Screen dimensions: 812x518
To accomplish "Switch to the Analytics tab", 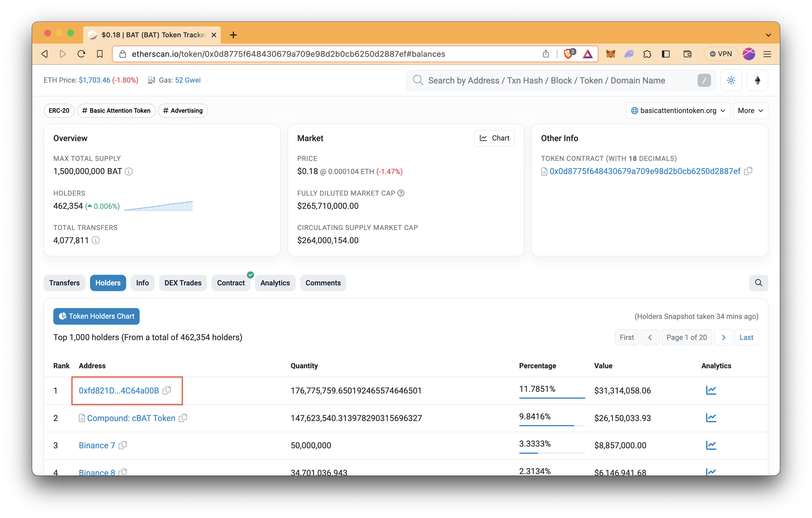I will pyautogui.click(x=275, y=283).
